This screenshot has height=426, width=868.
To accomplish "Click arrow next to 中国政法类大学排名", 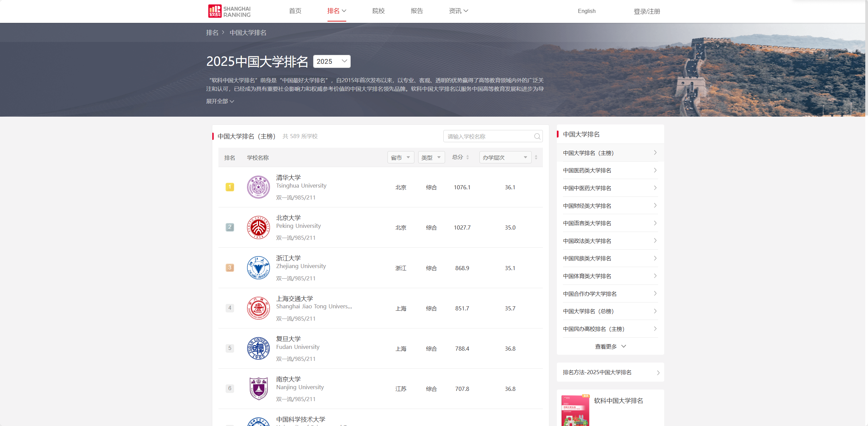I will (x=655, y=241).
